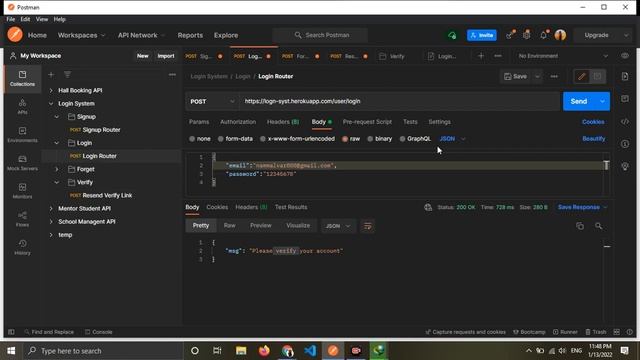Toggle response line wrap icon
This screenshot has width=640, height=360.
pyautogui.click(x=367, y=226)
